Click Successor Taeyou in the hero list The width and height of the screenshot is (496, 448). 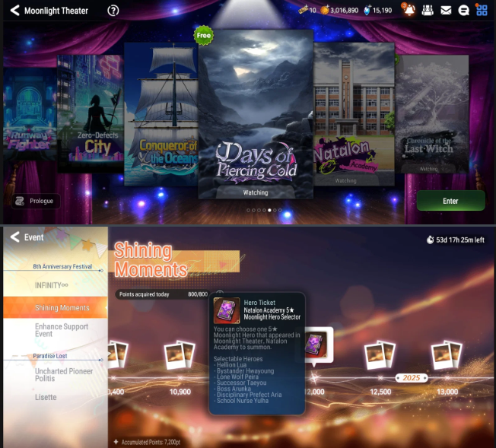click(241, 383)
